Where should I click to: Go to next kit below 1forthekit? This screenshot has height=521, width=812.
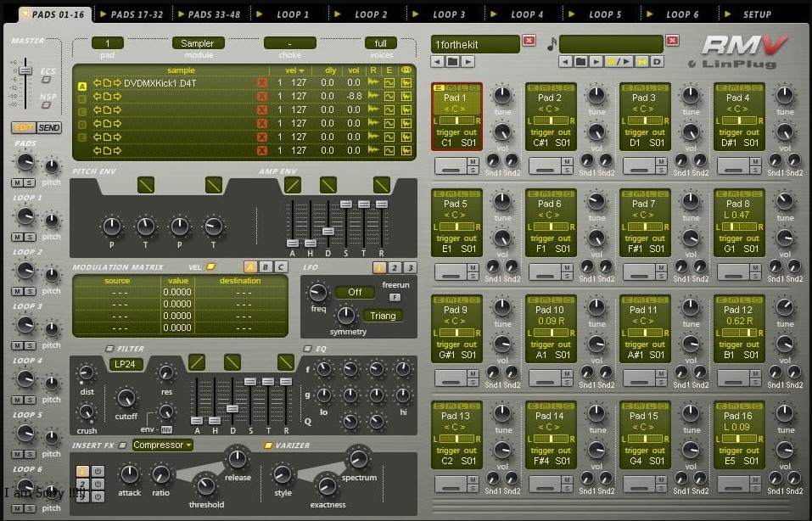[468, 62]
